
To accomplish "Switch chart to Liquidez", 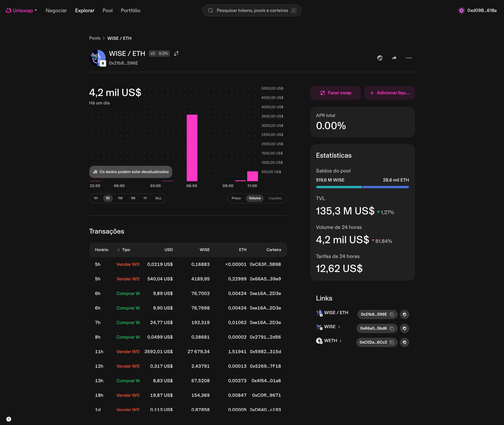I will 275,198.
